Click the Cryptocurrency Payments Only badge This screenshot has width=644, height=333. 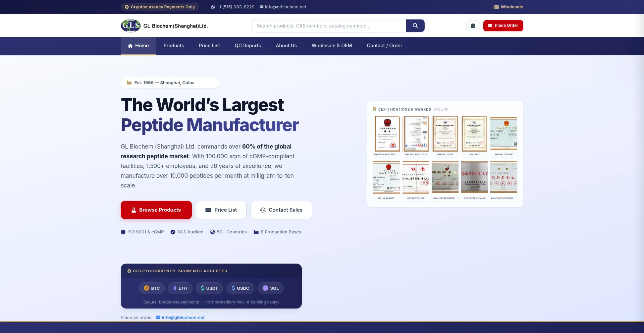(160, 7)
